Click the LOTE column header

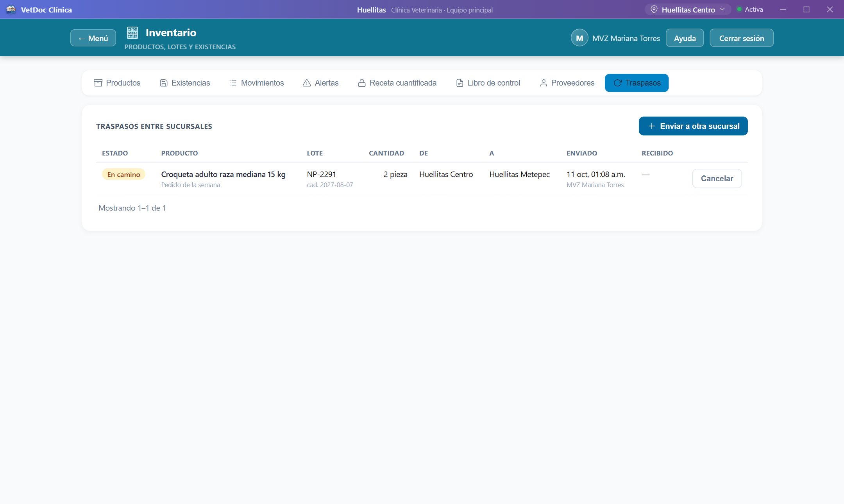click(x=315, y=153)
